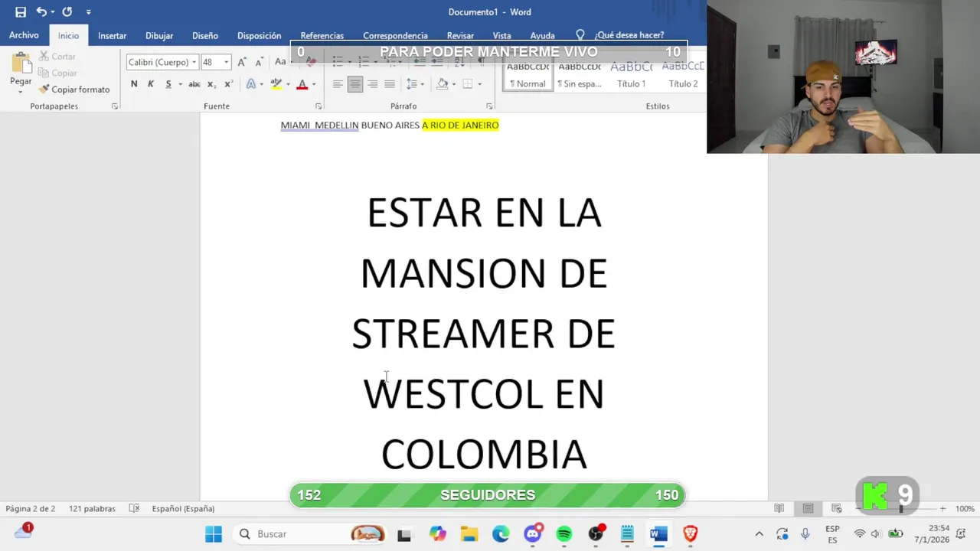Toggle center alignment
Image resolution: width=980 pixels, height=551 pixels.
(354, 84)
